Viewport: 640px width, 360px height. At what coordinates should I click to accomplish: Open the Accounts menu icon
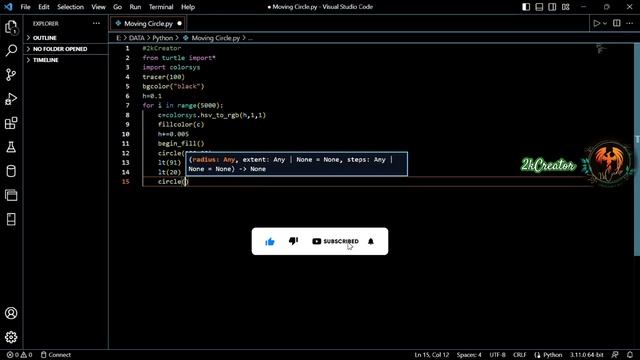pyautogui.click(x=11, y=313)
